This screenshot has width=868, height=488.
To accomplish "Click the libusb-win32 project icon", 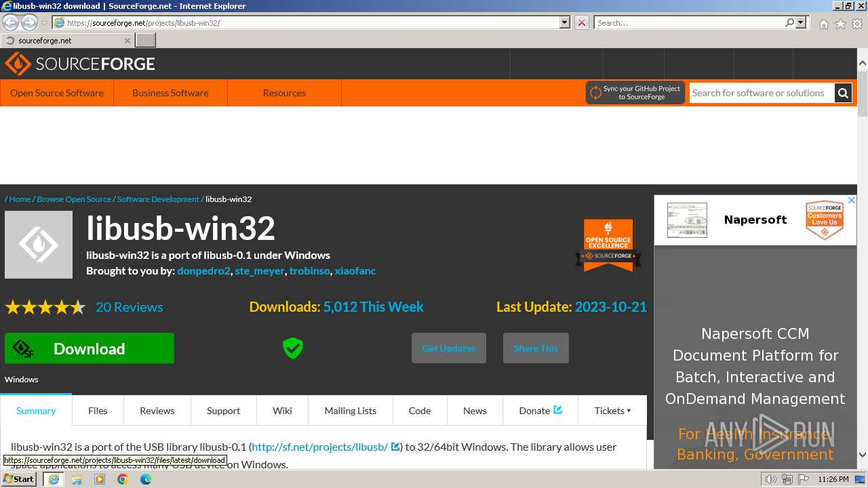I will coord(39,245).
